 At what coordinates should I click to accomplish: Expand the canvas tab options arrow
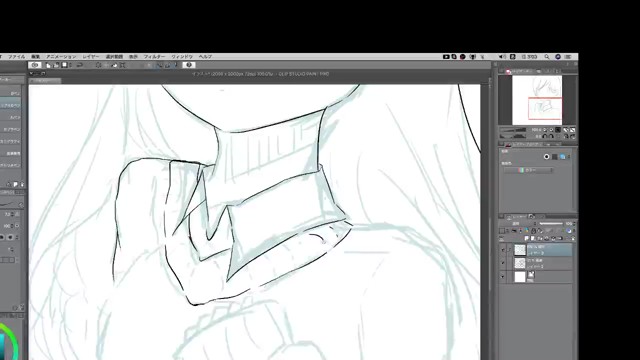pos(32,74)
